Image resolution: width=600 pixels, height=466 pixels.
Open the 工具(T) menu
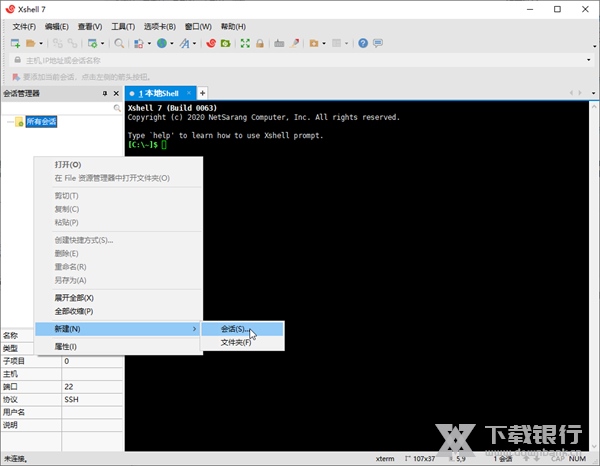(123, 26)
